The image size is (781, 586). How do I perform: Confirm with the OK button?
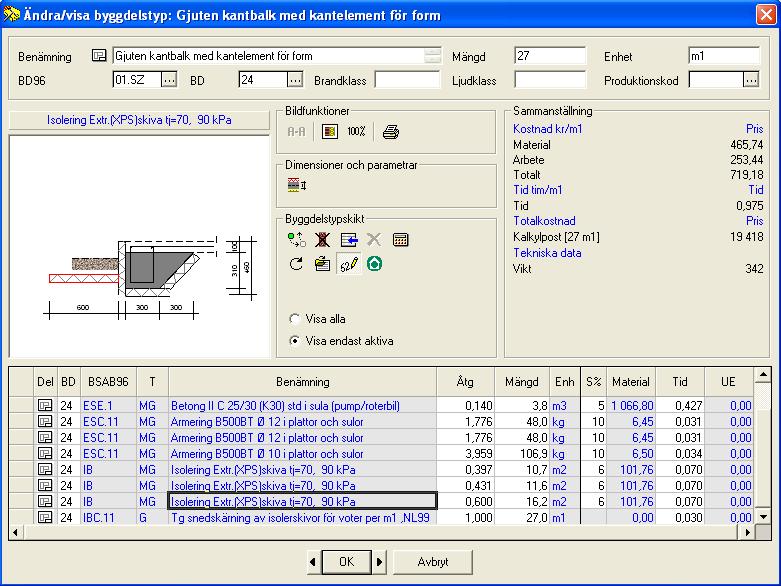coord(346,562)
